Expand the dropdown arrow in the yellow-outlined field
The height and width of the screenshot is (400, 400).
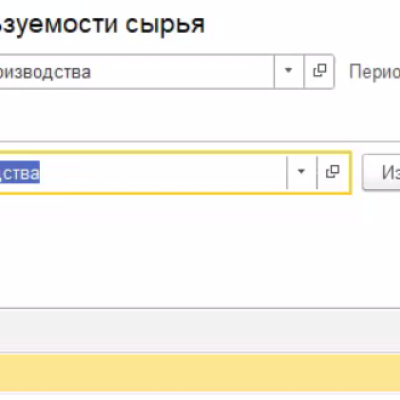pyautogui.click(x=301, y=172)
